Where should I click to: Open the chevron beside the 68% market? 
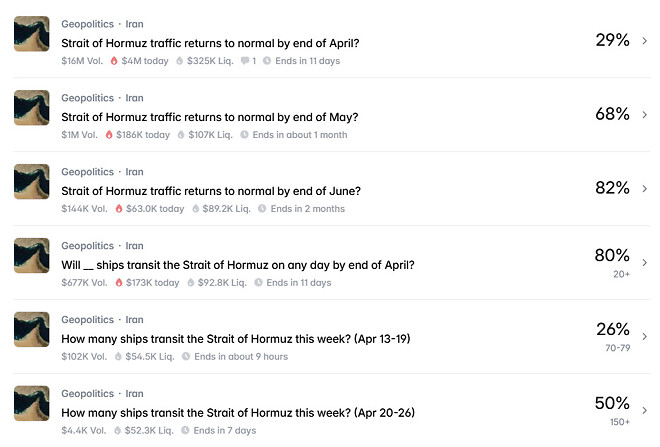[645, 115]
